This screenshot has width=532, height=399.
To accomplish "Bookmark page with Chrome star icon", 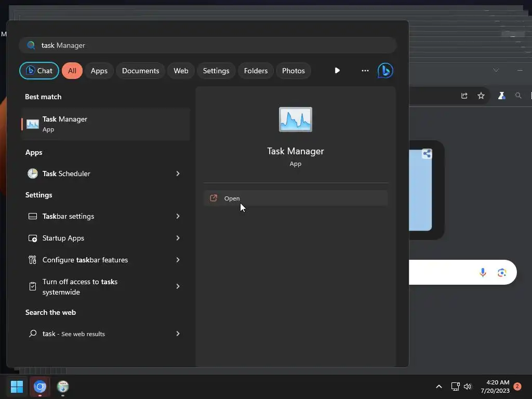I will 481,96.
